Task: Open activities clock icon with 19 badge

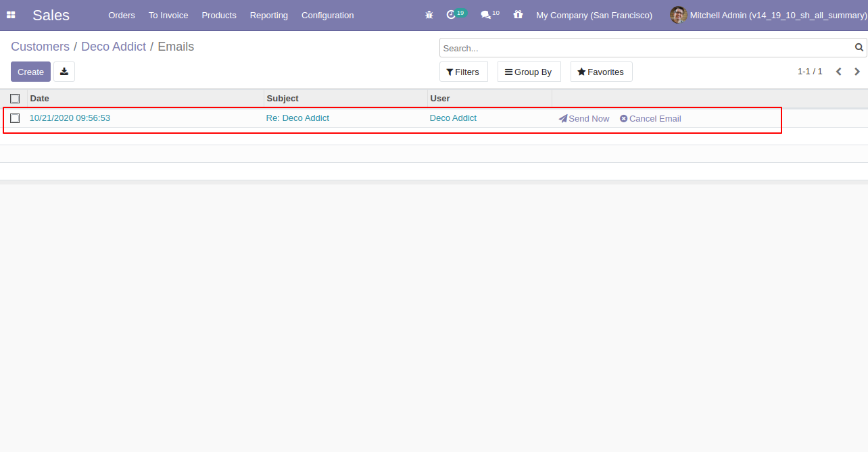Action: [456, 14]
